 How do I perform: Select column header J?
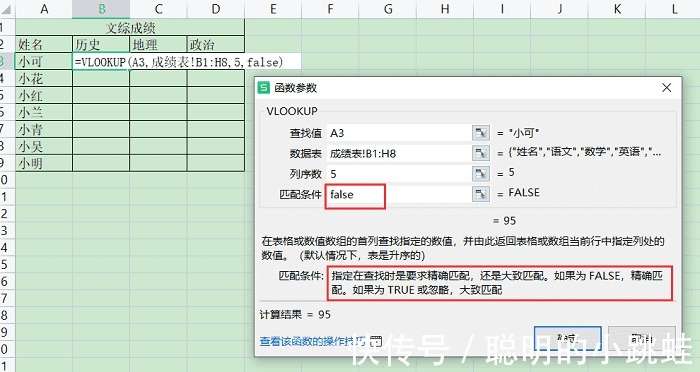point(560,9)
